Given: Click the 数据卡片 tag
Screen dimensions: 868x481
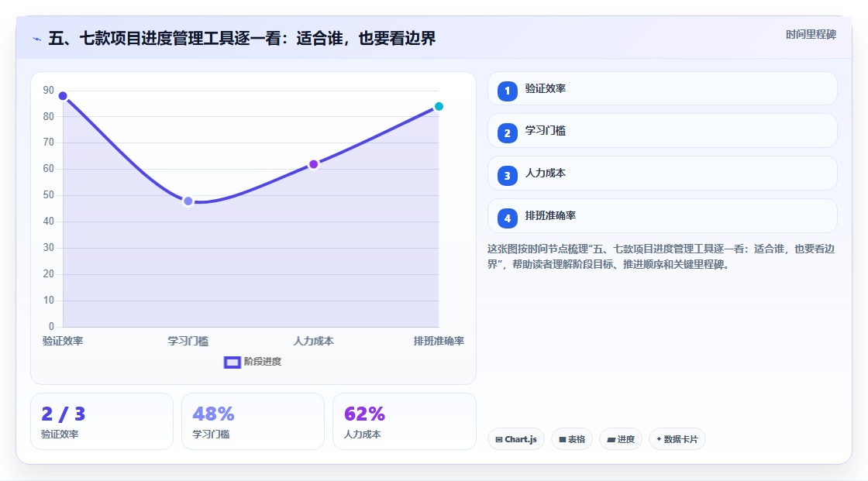Looking at the screenshot, I should 677,439.
